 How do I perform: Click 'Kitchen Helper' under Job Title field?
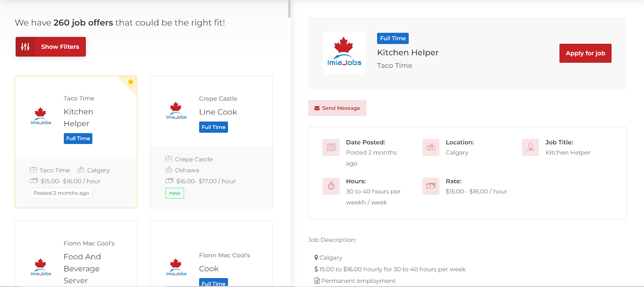pyautogui.click(x=568, y=152)
